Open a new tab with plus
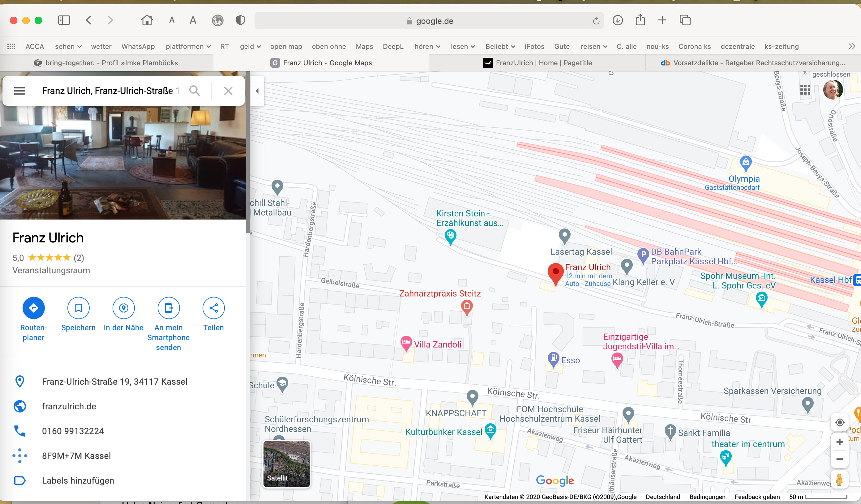 [x=662, y=20]
